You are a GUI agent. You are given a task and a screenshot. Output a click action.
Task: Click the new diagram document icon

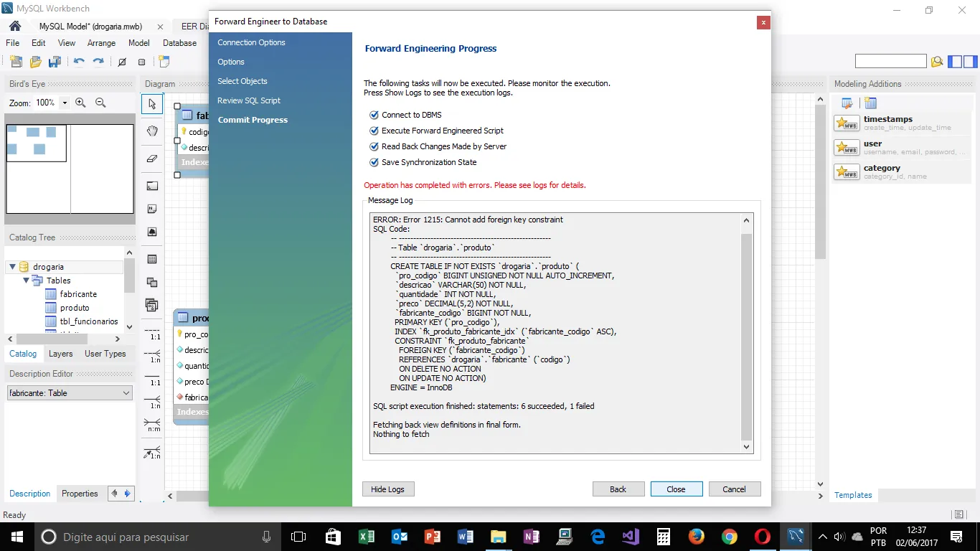164,62
